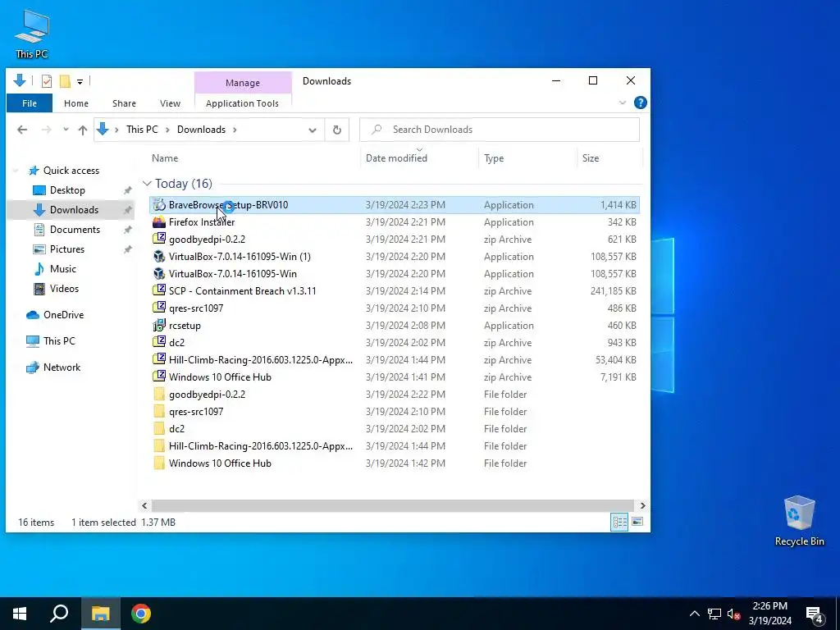This screenshot has width=840, height=630.
Task: Show hidden system tray icons
Action: click(x=694, y=614)
